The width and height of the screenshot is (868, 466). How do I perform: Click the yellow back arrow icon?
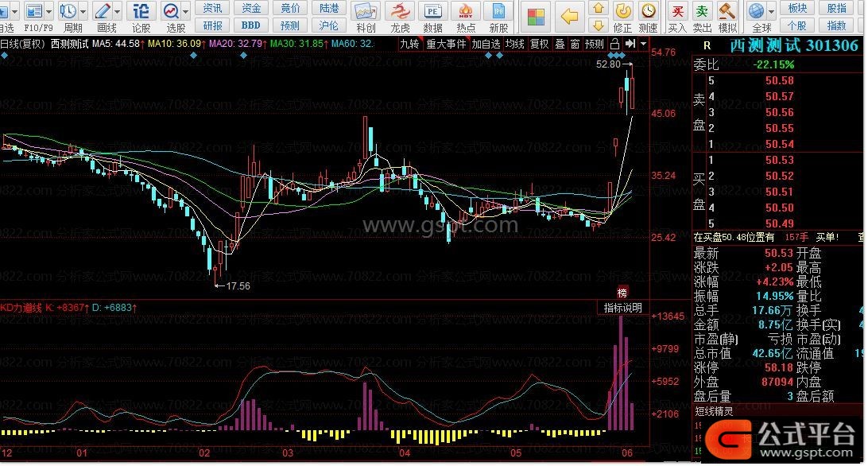pyautogui.click(x=569, y=17)
